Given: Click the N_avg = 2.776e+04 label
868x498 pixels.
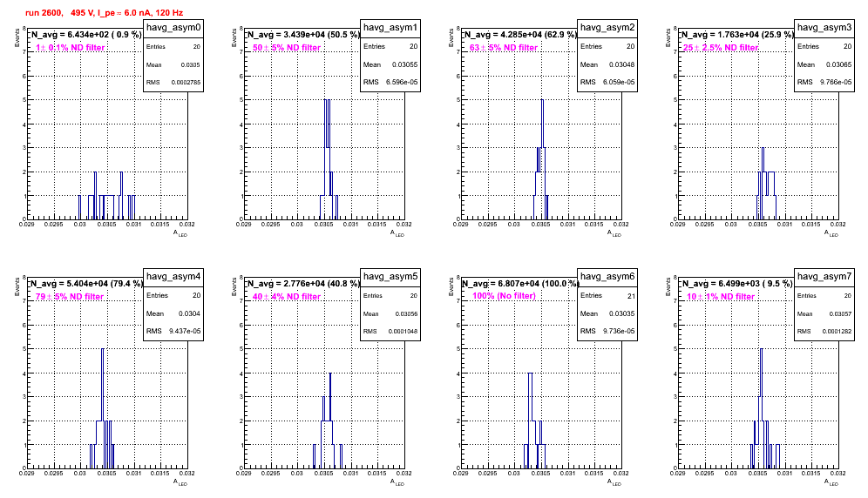Looking at the screenshot, I should point(303,283).
